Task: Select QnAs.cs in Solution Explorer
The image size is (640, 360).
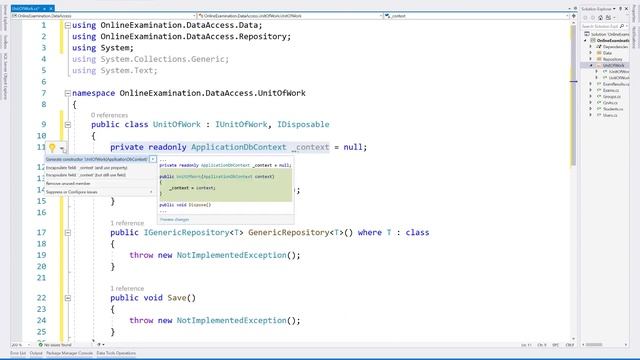Action: click(607, 103)
